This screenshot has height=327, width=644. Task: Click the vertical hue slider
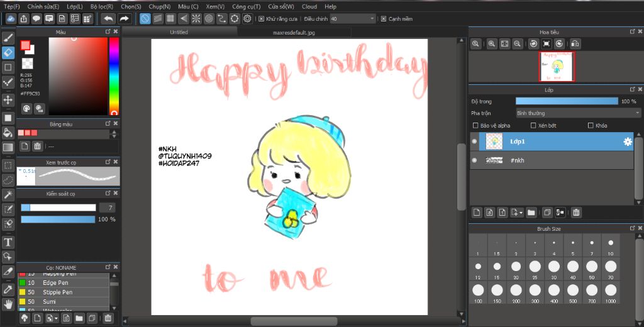(x=114, y=77)
